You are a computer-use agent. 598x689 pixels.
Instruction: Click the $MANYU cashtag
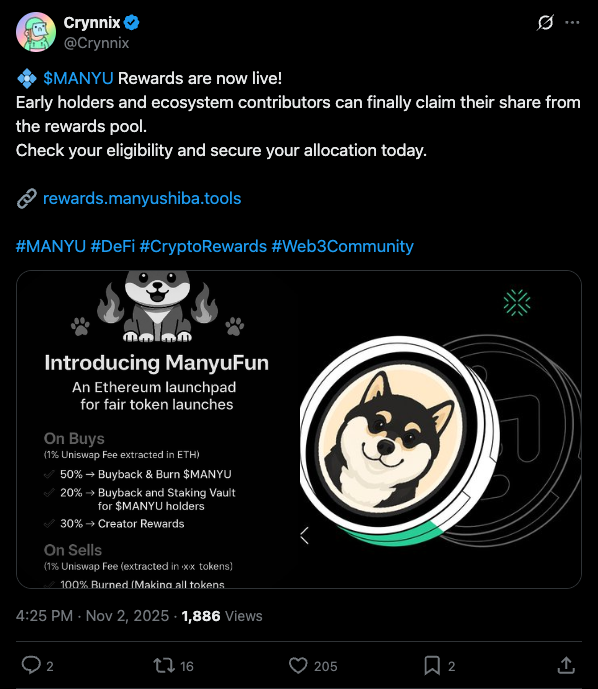(78, 78)
